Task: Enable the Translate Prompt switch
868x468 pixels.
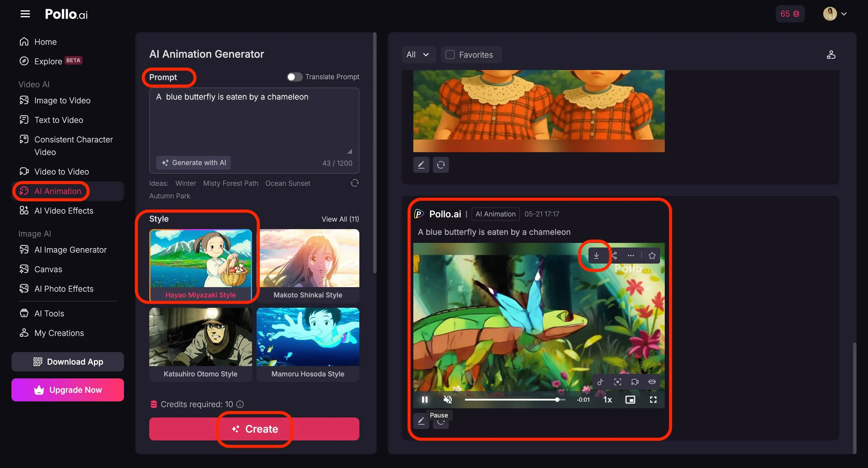Action: click(294, 77)
